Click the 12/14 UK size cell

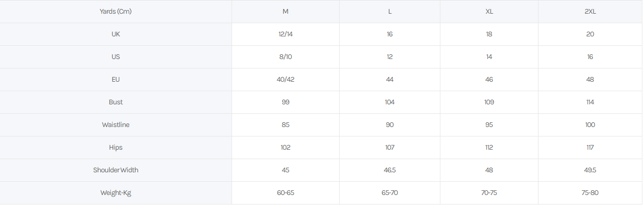[285, 34]
